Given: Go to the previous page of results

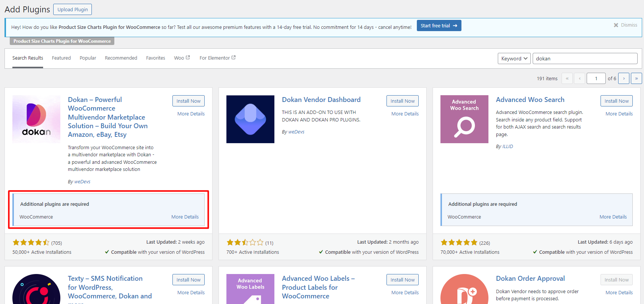Looking at the screenshot, I should pyautogui.click(x=580, y=78).
